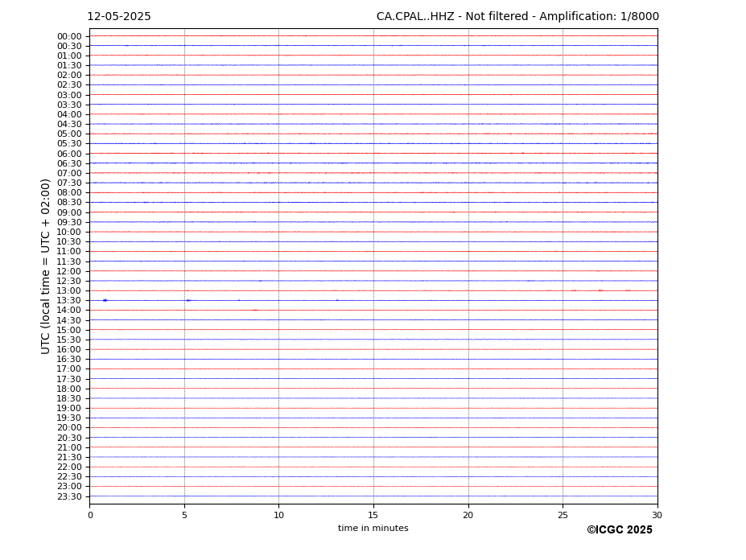Click x-axis tick label 10

click(x=278, y=515)
